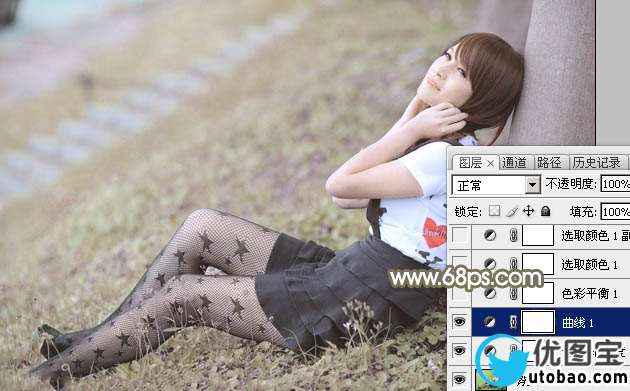Select the 色彩平衡 1 layer name
630x391 pixels.
[x=589, y=293]
